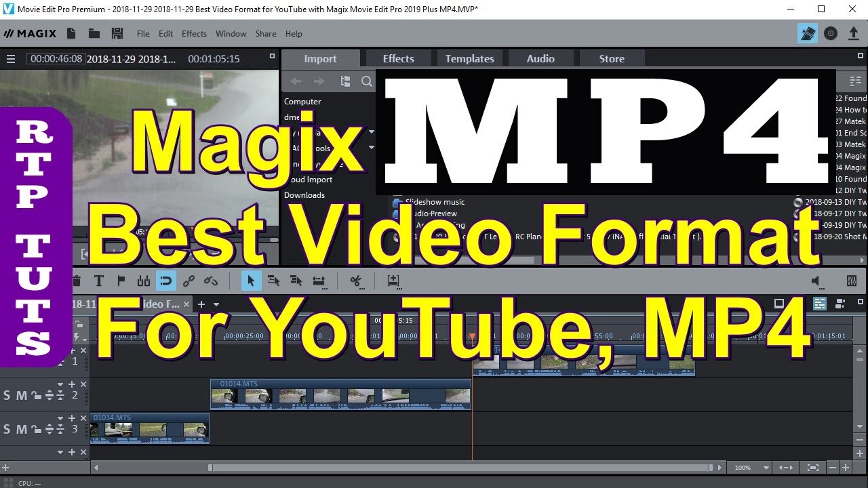The width and height of the screenshot is (868, 488).
Task: Maximize the preview monitor with small square icon
Action: tap(272, 56)
